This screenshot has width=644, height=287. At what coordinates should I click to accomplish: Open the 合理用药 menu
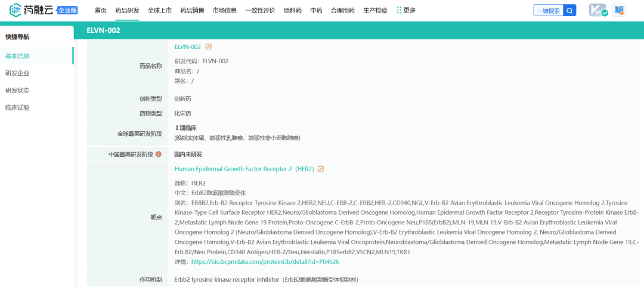click(x=342, y=11)
